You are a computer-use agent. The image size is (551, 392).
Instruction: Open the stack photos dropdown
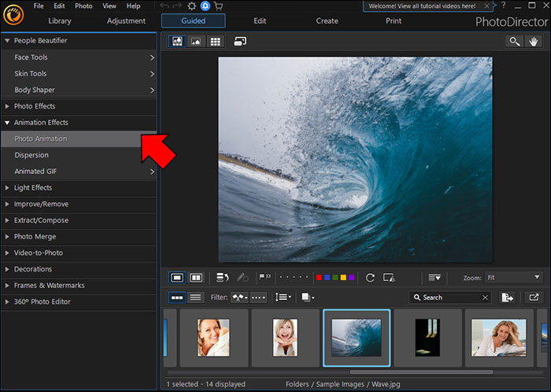[308, 298]
